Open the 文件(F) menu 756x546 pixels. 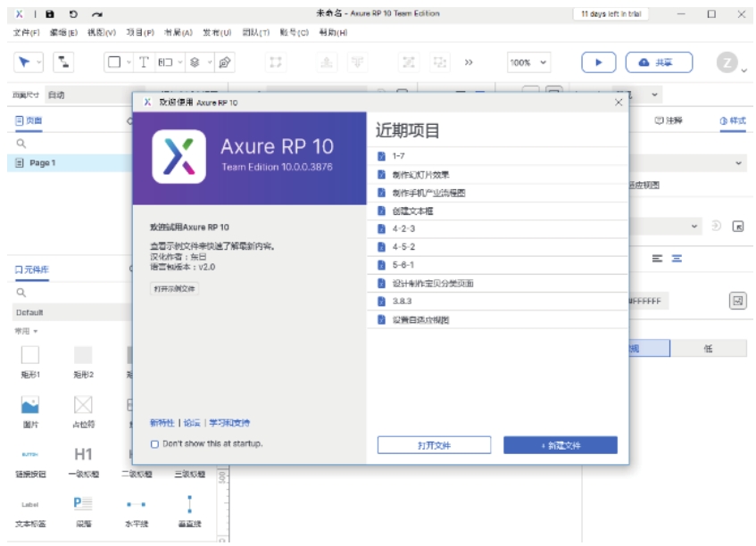[26, 33]
